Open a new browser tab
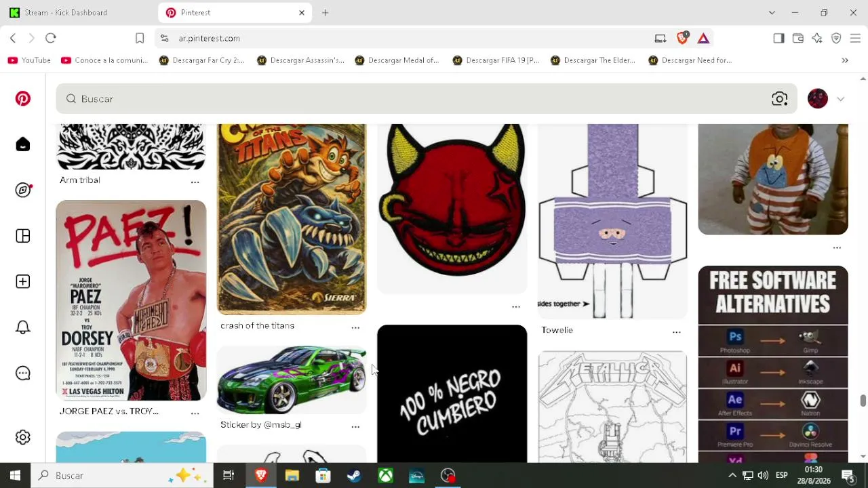This screenshot has height=488, width=868. click(x=325, y=13)
